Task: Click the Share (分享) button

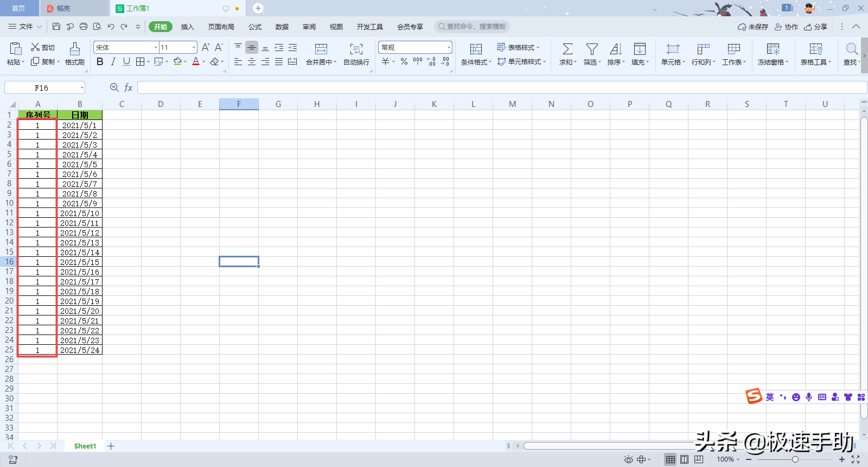Action: 816,27
